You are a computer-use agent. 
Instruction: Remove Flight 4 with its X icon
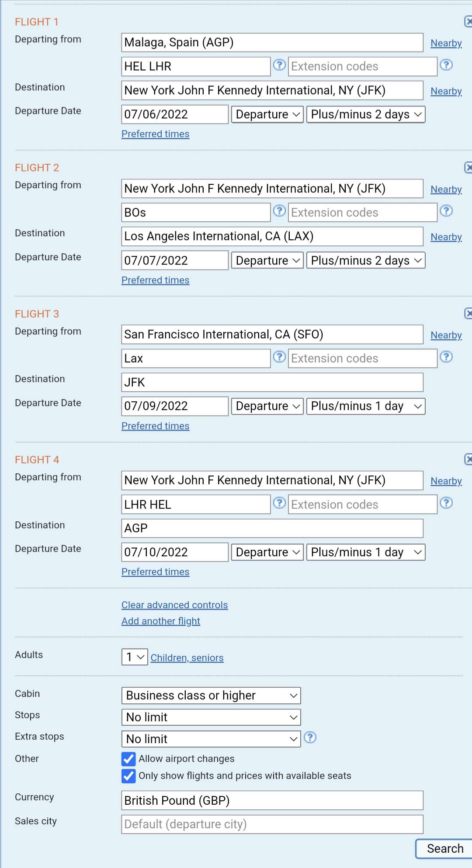click(x=469, y=459)
